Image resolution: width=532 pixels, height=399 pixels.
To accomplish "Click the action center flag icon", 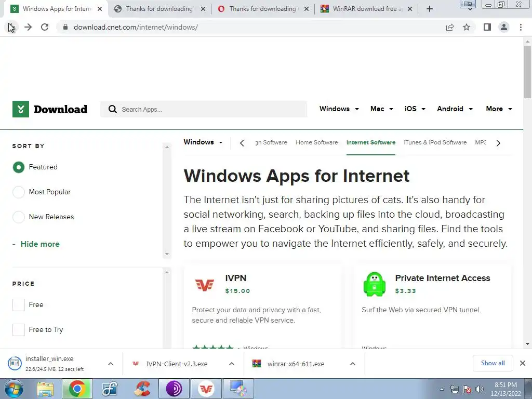I will tap(467, 389).
